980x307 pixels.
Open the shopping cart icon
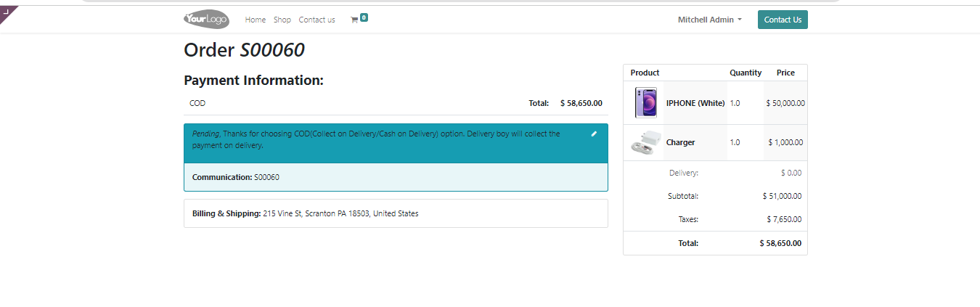(354, 20)
